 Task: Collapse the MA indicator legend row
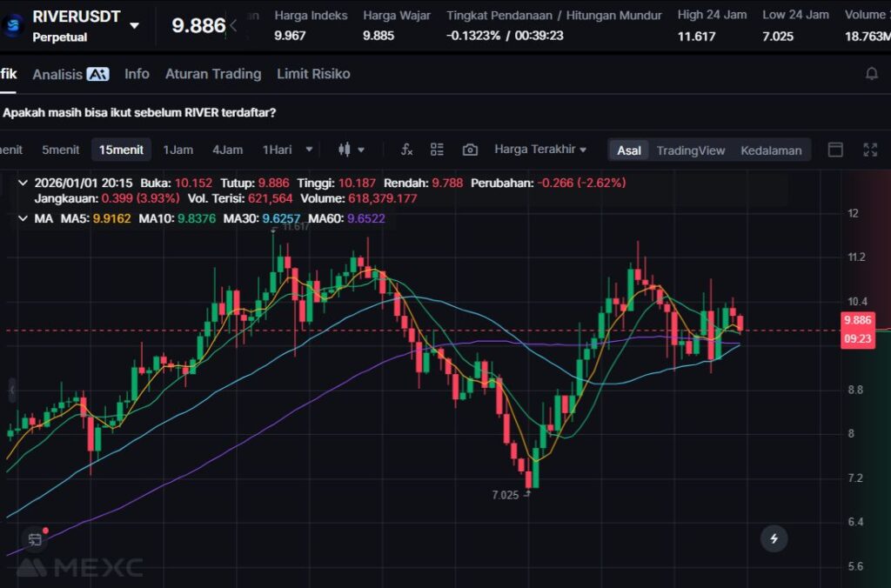point(23,218)
